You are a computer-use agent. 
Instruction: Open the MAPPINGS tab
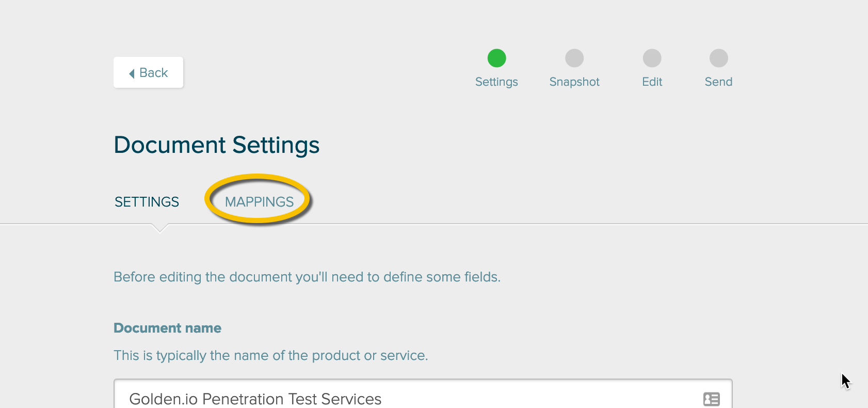[x=259, y=202]
